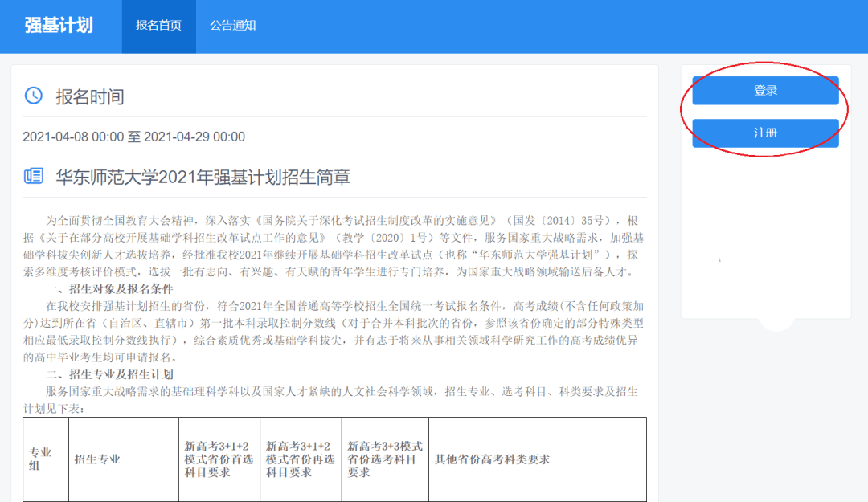
Task: Click the clock icon beside 报名时间
Action: (34, 96)
